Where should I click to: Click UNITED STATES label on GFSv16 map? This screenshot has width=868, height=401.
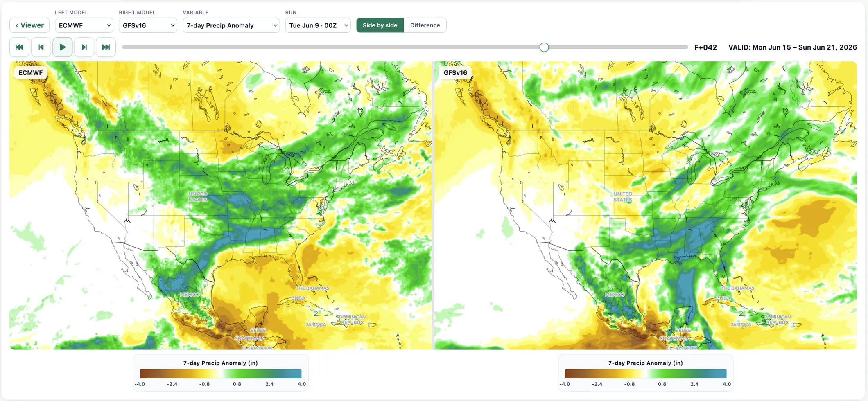tap(623, 197)
